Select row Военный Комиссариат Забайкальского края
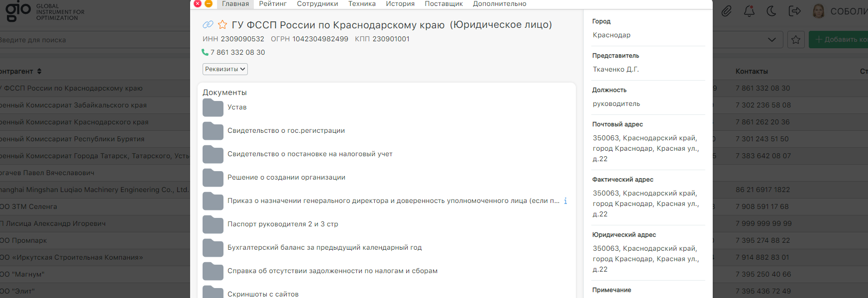The image size is (868, 298). pyautogui.click(x=95, y=105)
